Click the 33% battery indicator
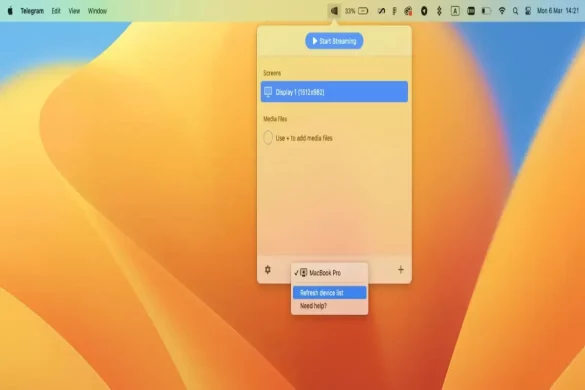Image resolution: width=585 pixels, height=390 pixels. point(356,11)
